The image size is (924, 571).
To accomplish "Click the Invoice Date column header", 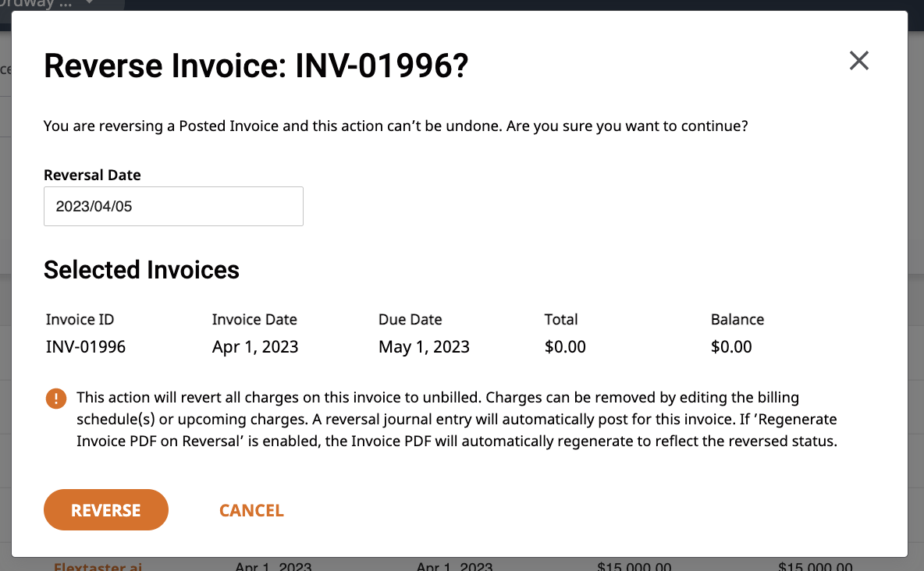I will click(254, 319).
